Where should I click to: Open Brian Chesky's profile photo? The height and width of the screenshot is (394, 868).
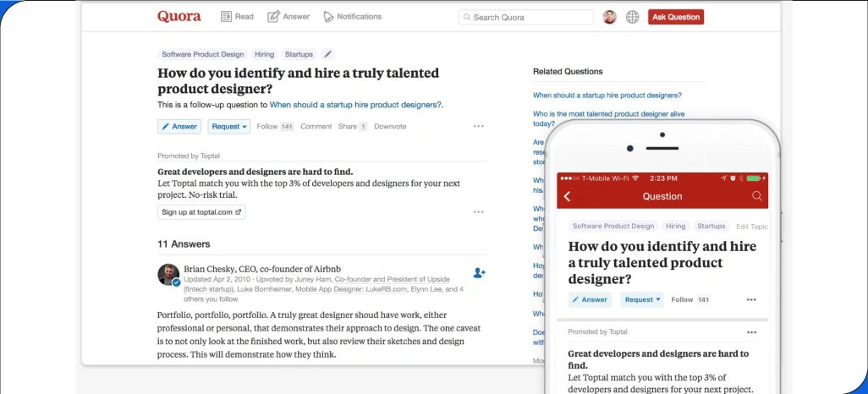(168, 275)
